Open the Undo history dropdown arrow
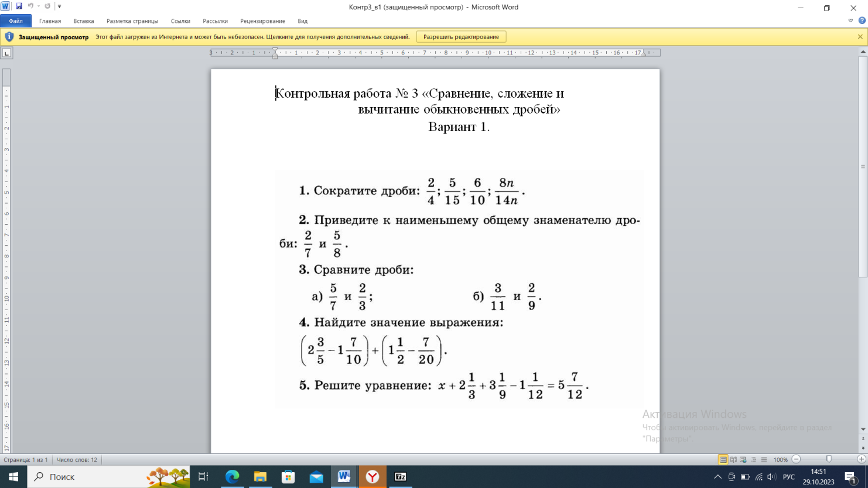The image size is (868, 488). point(39,6)
